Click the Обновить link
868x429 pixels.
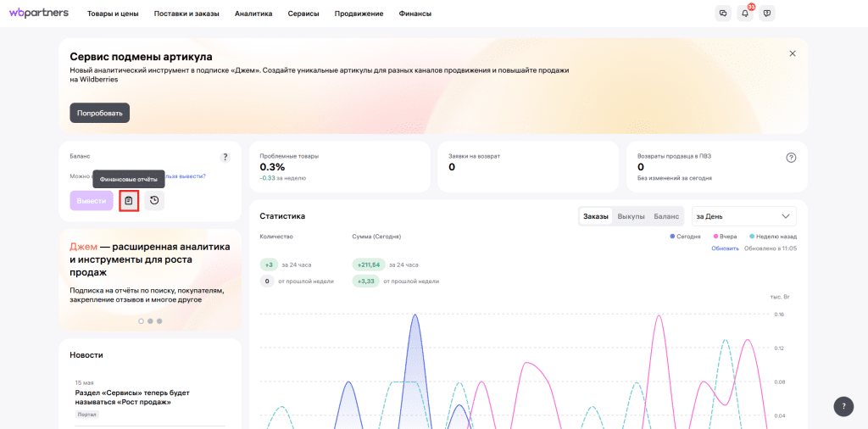click(726, 248)
